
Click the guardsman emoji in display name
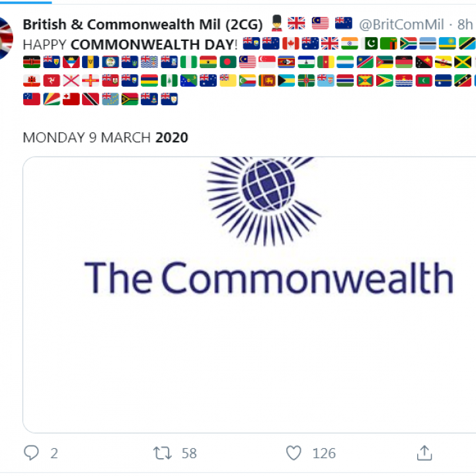click(276, 23)
